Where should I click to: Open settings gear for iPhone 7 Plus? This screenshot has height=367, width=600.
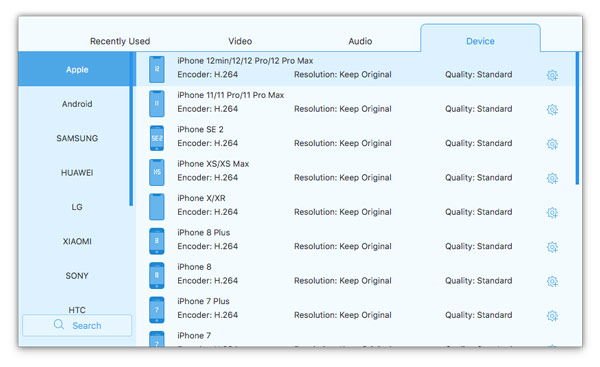coord(552,316)
